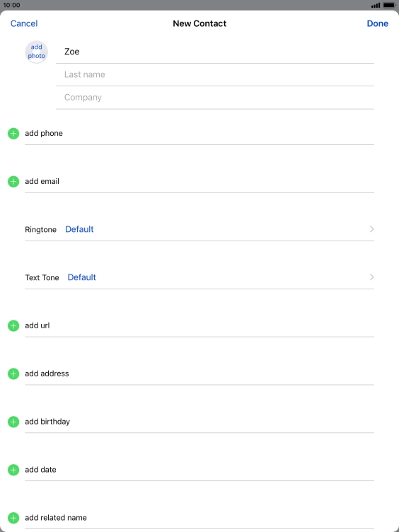399x532 pixels.
Task: Tap the green plus beside add email
Action: [13, 182]
